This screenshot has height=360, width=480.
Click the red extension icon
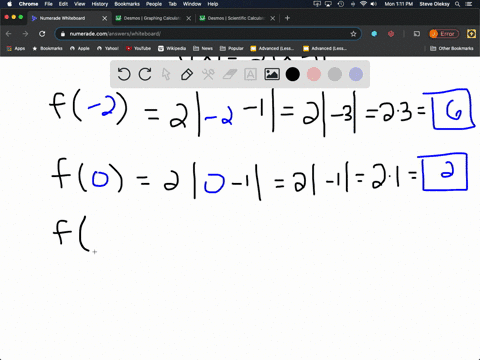(x=391, y=34)
